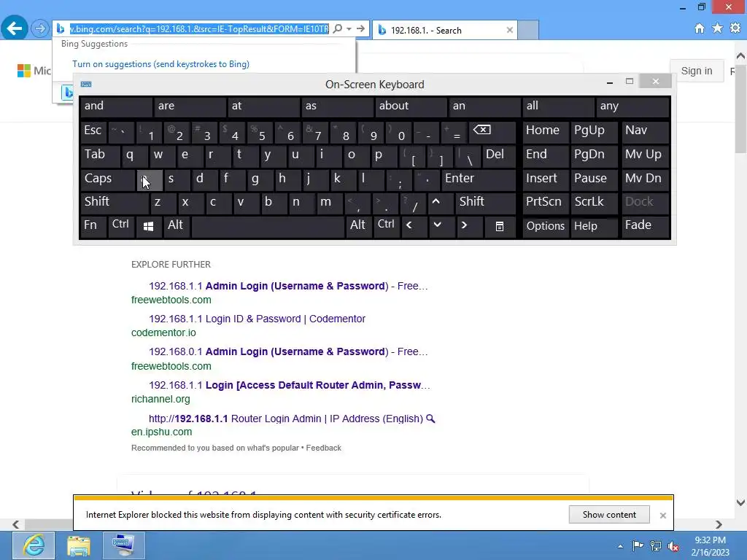Open 192.168.0.1 Admin Login result
The width and height of the screenshot is (747, 560).
[x=288, y=352]
